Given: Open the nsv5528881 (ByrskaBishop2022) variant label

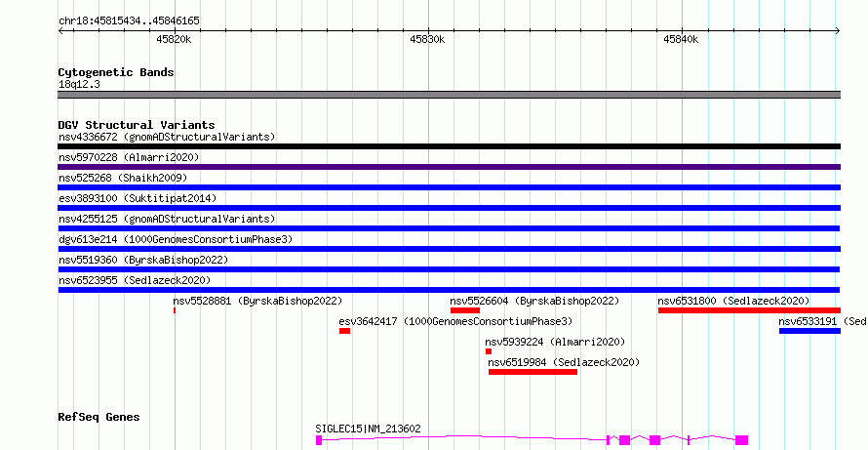Looking at the screenshot, I should [258, 301].
